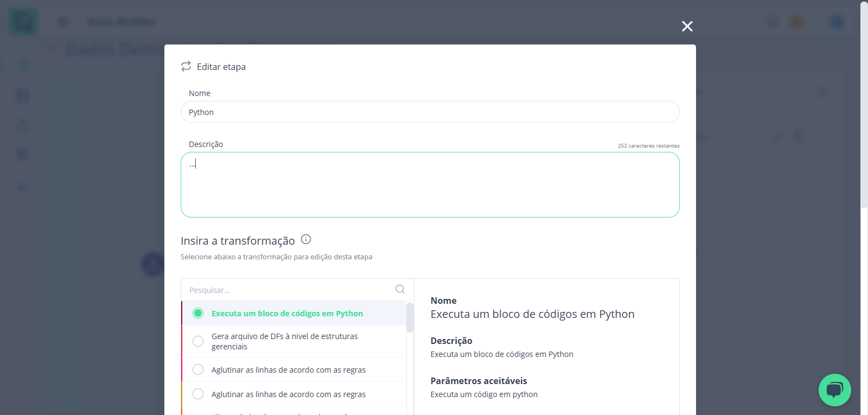Click 'Selecione abaixo a transformação' helper text
The height and width of the screenshot is (415, 868).
pyautogui.click(x=276, y=257)
